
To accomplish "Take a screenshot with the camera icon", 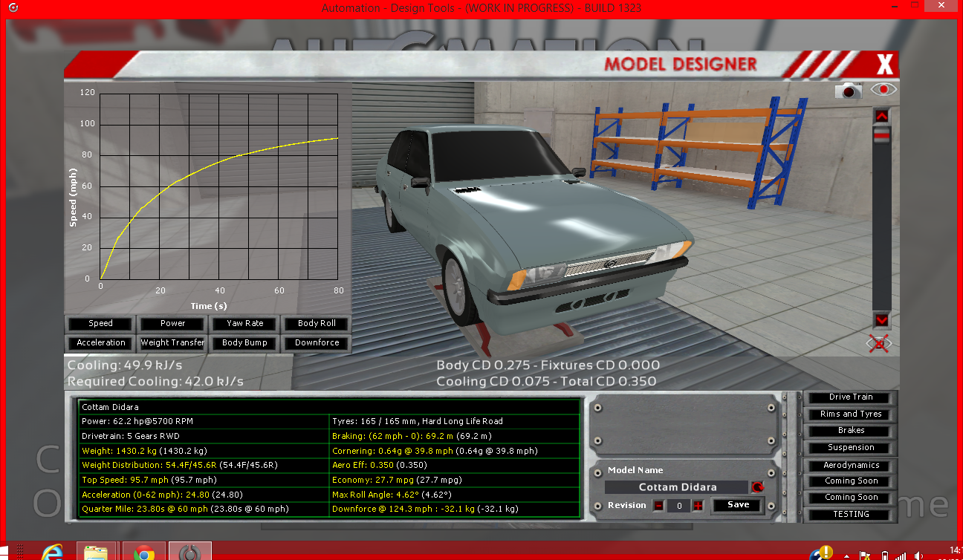I will coord(848,91).
